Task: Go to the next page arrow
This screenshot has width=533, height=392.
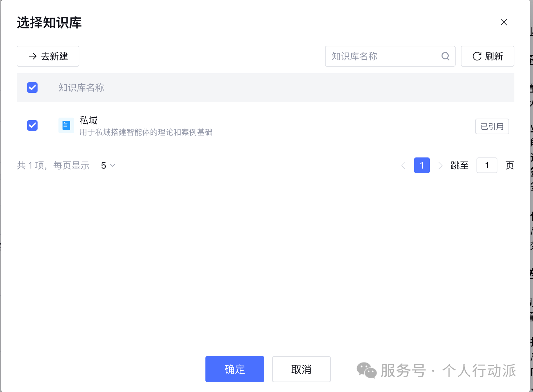Action: tap(440, 166)
